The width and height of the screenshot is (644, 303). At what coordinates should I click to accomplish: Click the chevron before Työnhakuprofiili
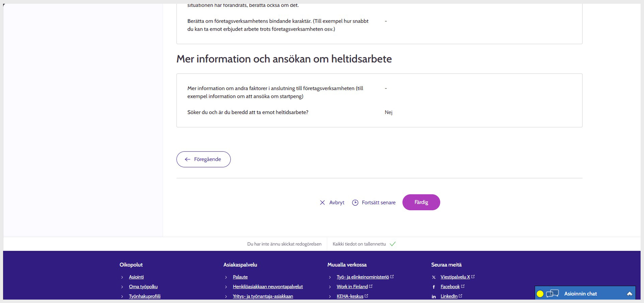[122, 297]
